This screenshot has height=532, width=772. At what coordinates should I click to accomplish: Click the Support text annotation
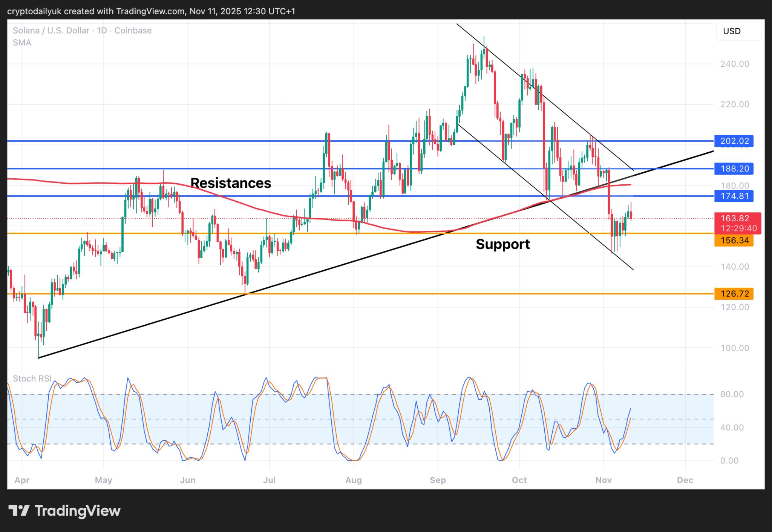click(x=503, y=244)
